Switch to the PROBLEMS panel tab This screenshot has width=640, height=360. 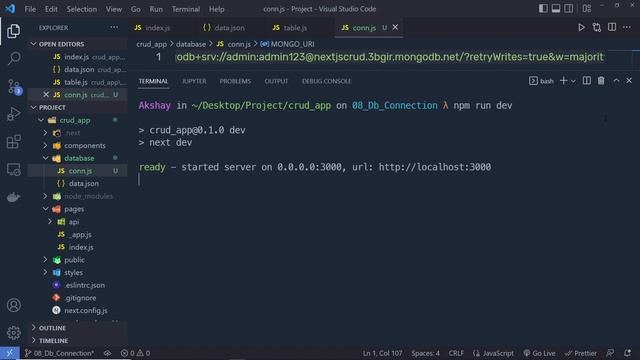tap(235, 81)
